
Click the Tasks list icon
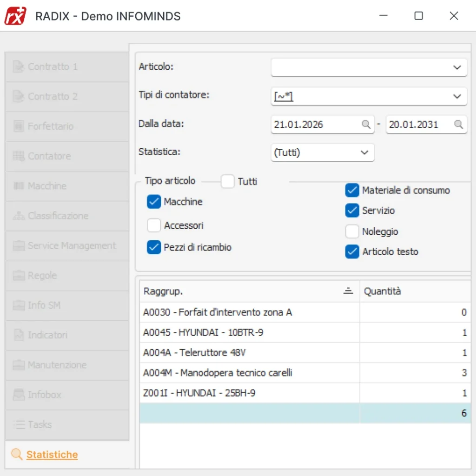point(19,424)
